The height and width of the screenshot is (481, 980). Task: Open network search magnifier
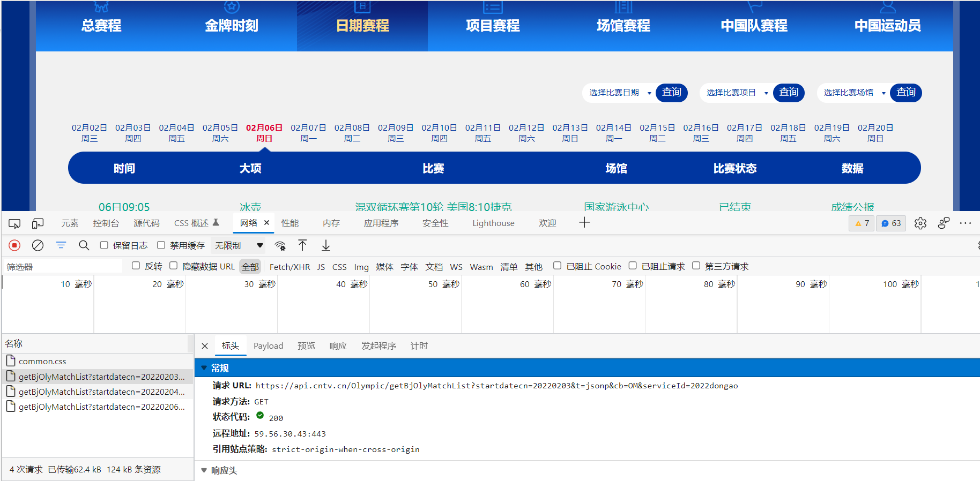[84, 245]
